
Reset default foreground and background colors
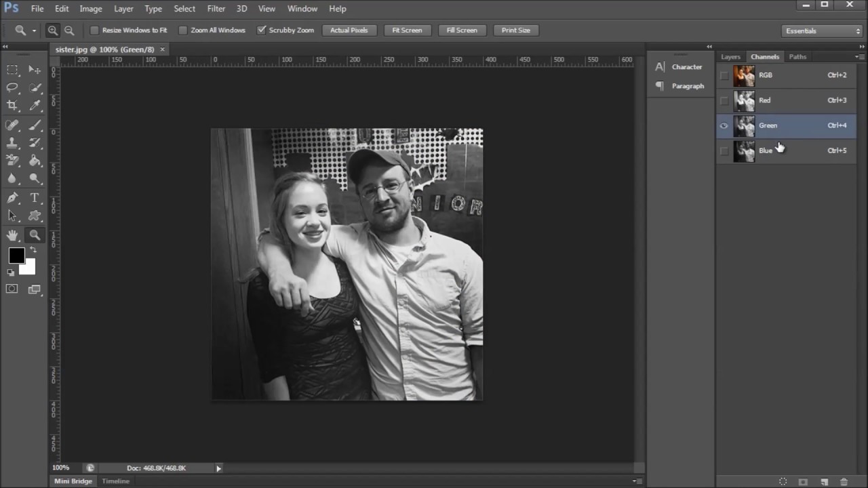pos(10,272)
